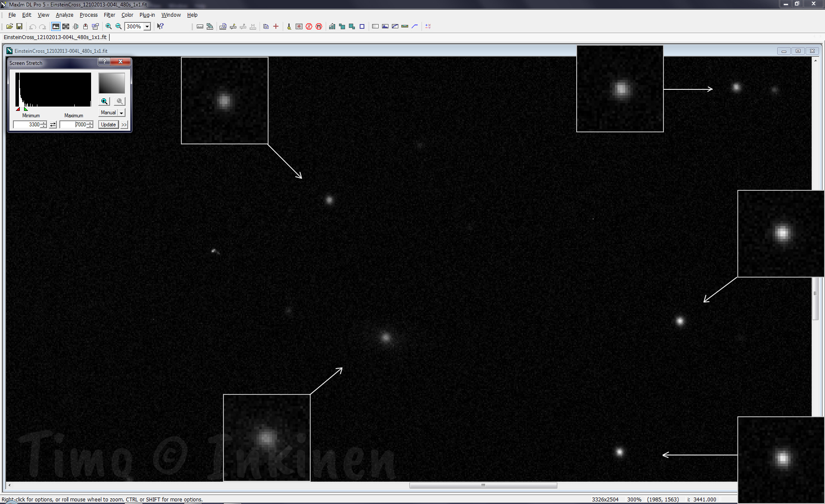Click the context help arrow icon
825x504 pixels.
click(x=160, y=27)
